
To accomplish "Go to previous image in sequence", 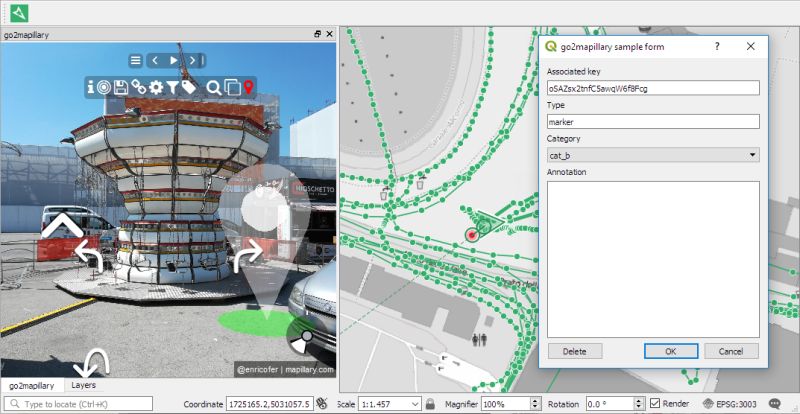I will 155,61.
